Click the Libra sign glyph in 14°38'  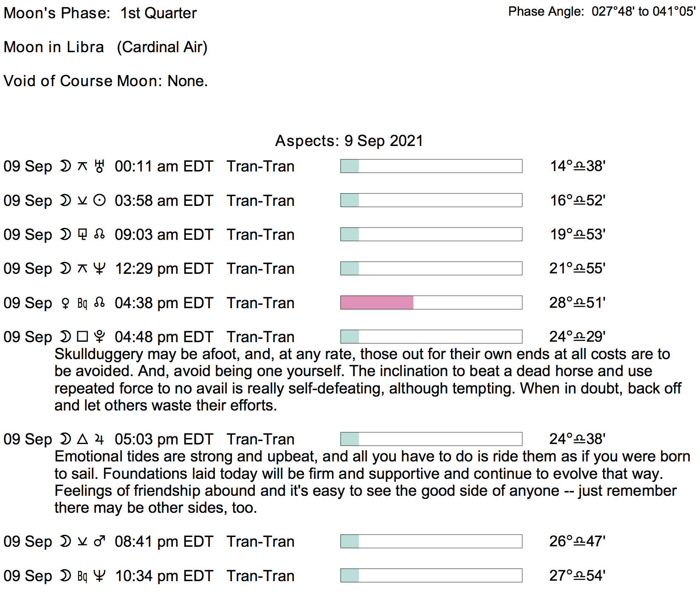click(579, 166)
